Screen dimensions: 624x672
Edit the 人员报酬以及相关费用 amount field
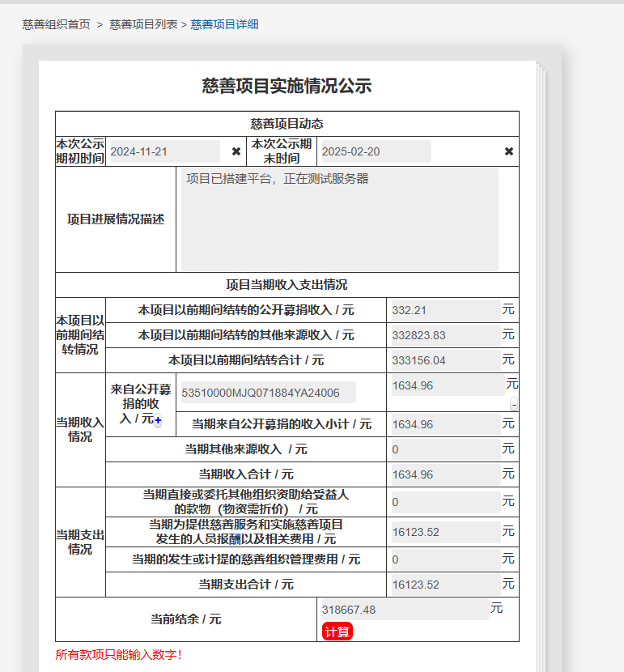[444, 532]
